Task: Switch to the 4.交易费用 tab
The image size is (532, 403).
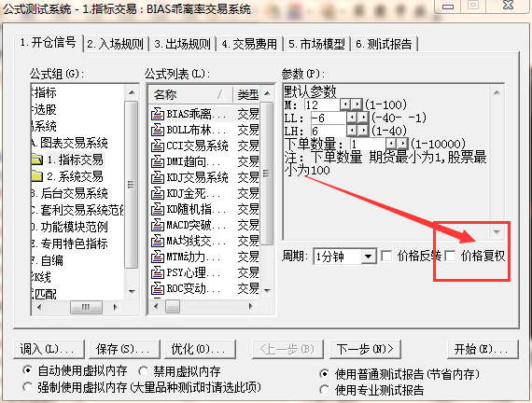Action: [x=249, y=44]
